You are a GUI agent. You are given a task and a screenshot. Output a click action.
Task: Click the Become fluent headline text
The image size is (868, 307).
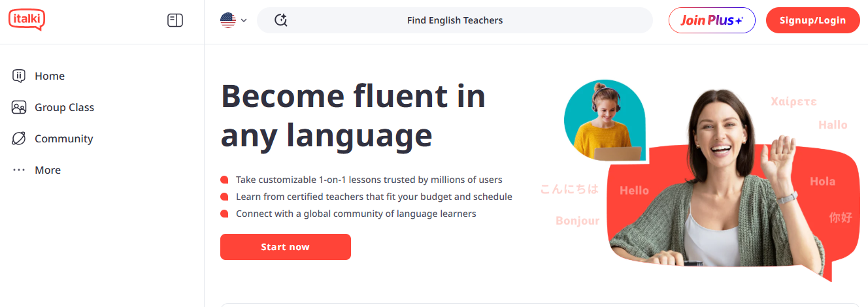point(353,116)
